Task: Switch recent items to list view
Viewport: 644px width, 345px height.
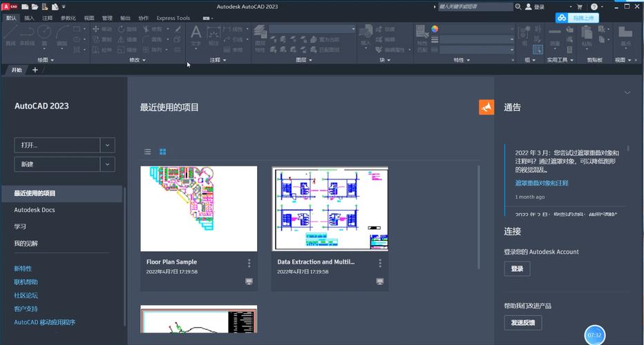Action: click(x=147, y=152)
